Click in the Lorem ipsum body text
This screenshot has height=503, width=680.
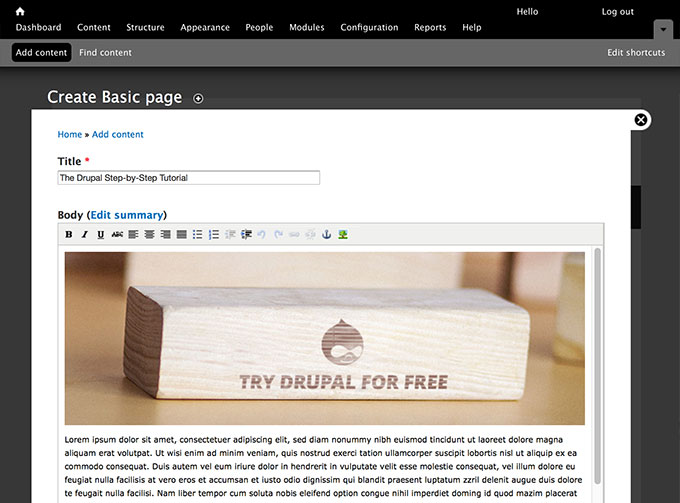click(x=323, y=466)
